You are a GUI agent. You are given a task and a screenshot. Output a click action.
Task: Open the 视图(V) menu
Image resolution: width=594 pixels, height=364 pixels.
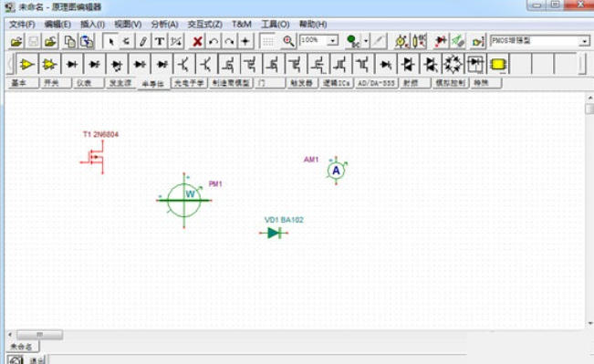pos(128,25)
